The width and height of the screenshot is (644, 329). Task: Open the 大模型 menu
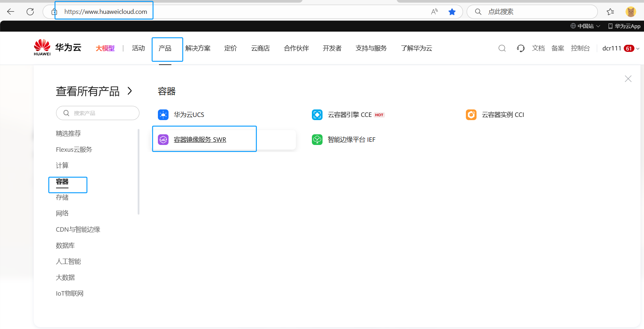click(105, 48)
